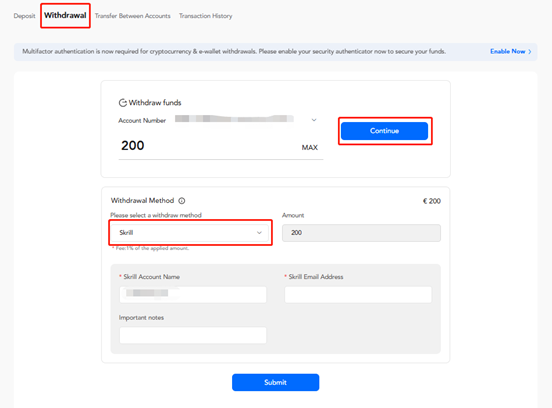Click the Enable Now arrow chevron
The width and height of the screenshot is (552, 408).
[530, 52]
